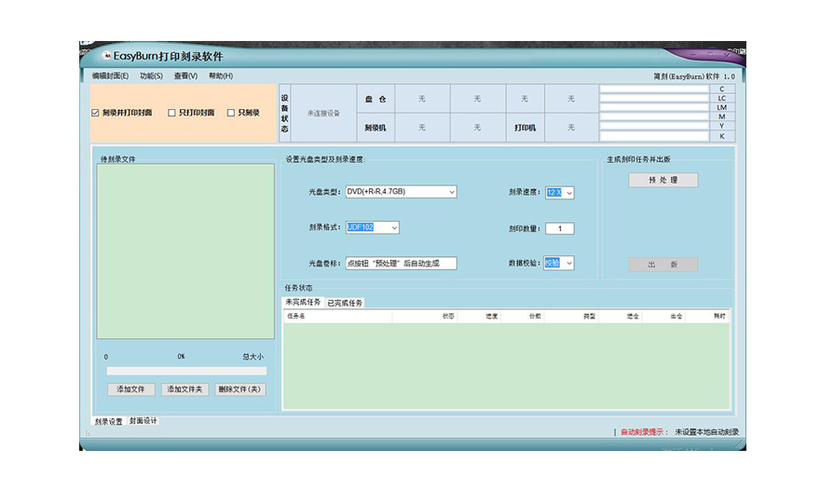Uncheck the 刻录并打印封面 checkbox

[95, 113]
